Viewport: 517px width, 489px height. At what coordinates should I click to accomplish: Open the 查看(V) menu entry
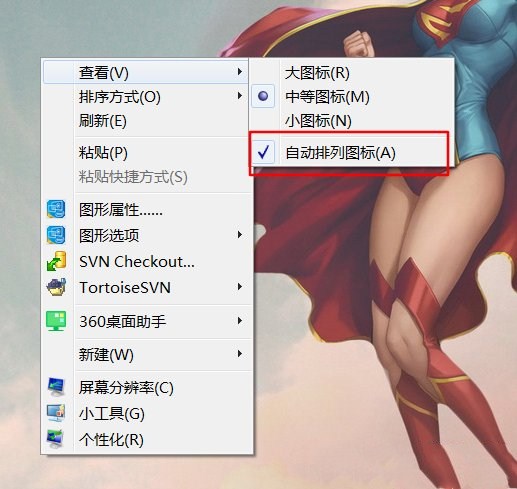tap(146, 72)
